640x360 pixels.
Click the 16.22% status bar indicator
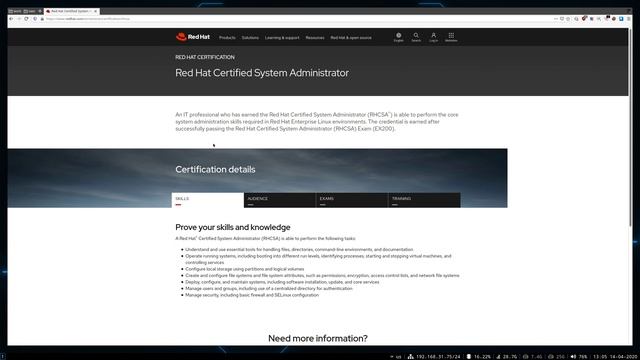[x=479, y=357]
